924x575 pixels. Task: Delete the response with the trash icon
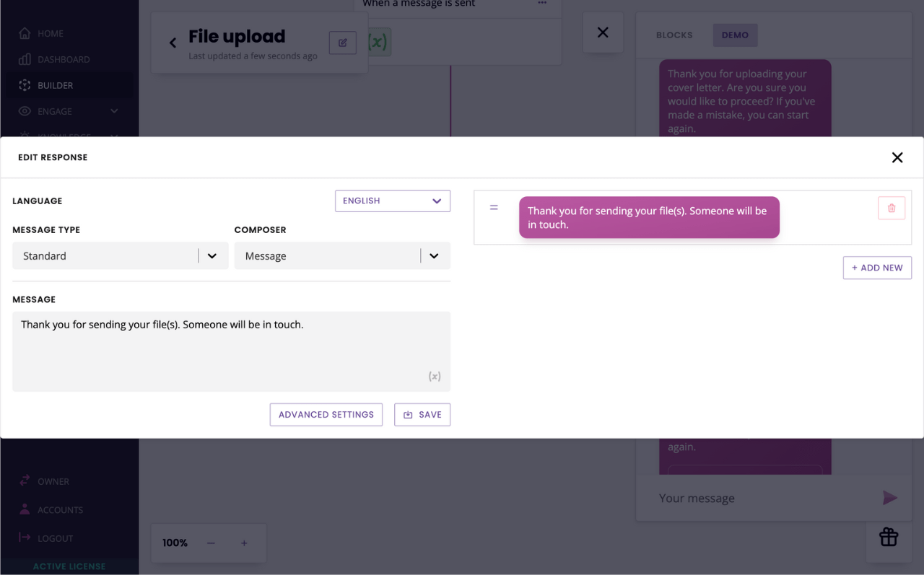click(892, 208)
